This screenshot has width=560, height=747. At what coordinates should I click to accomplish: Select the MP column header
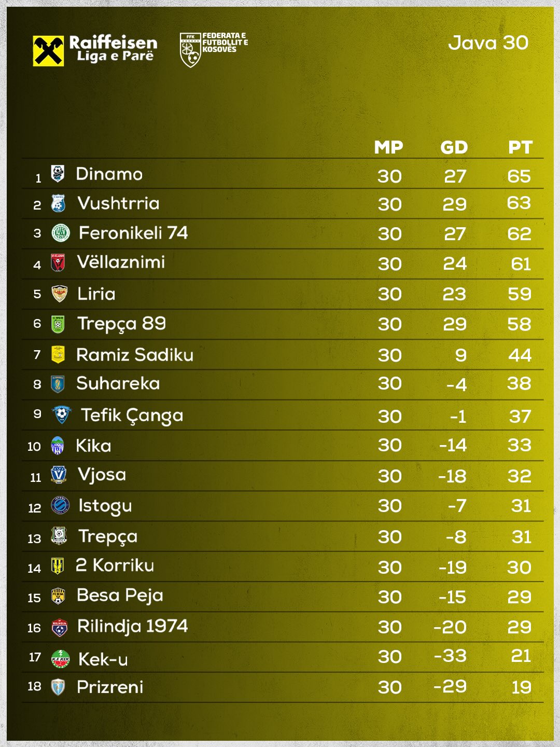388,147
